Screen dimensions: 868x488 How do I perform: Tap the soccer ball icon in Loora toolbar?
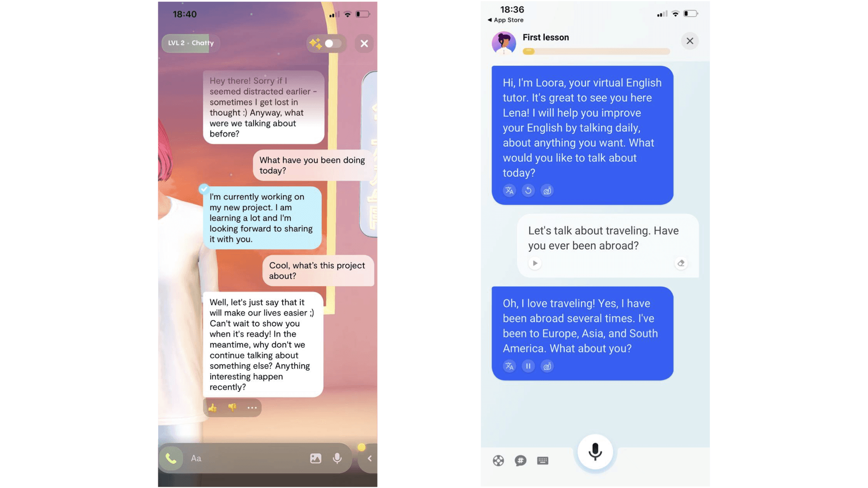click(x=498, y=460)
